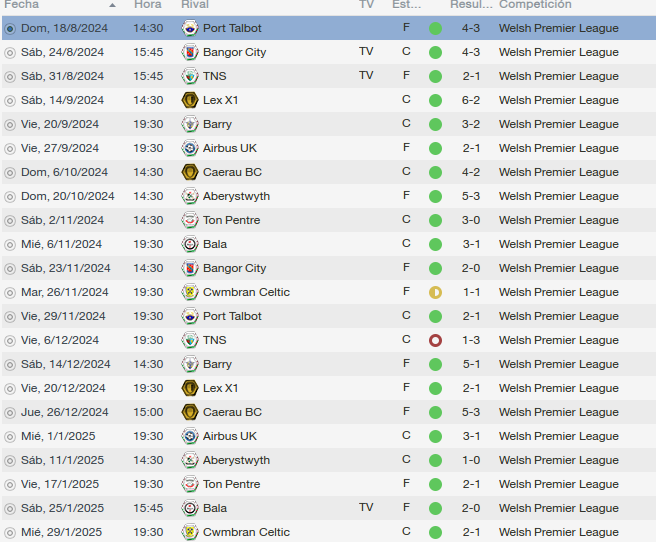Click the Aberystwyth crest on 20/10/2024 row
Viewport: 656px width, 542px height.
[x=190, y=196]
